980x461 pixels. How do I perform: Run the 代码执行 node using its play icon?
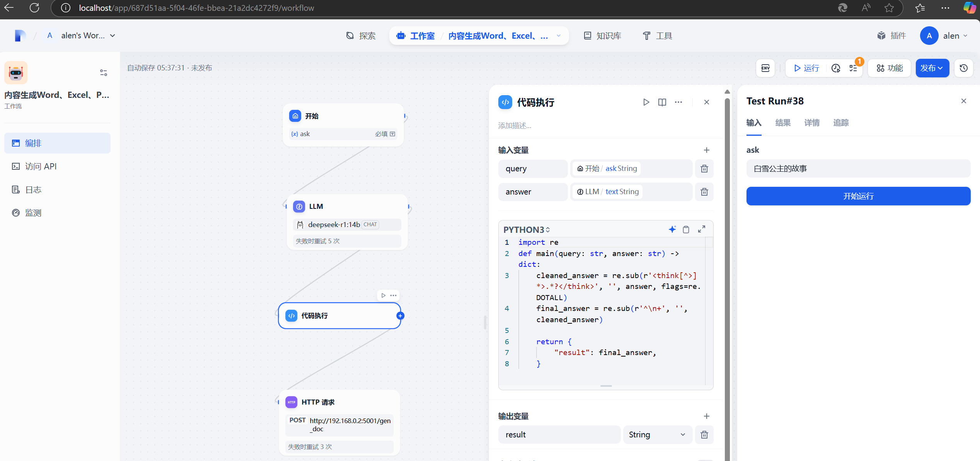pyautogui.click(x=646, y=102)
